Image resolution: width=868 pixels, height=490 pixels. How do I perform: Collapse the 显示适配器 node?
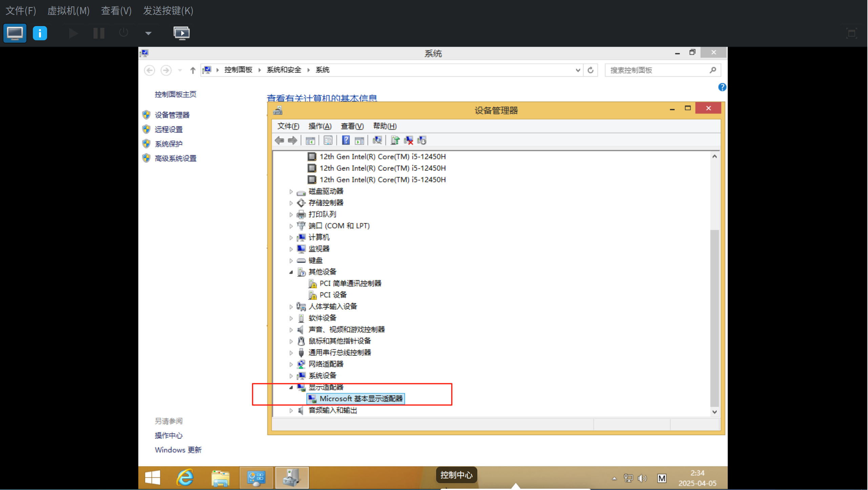click(x=291, y=387)
